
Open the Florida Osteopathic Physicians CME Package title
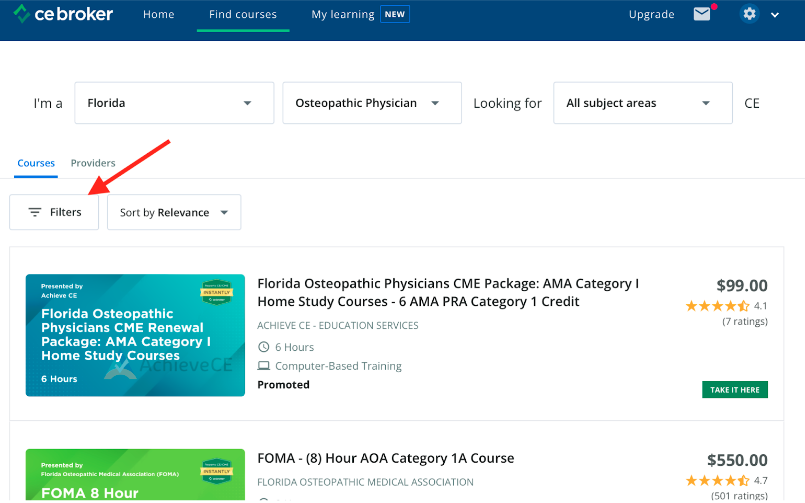[x=448, y=293]
